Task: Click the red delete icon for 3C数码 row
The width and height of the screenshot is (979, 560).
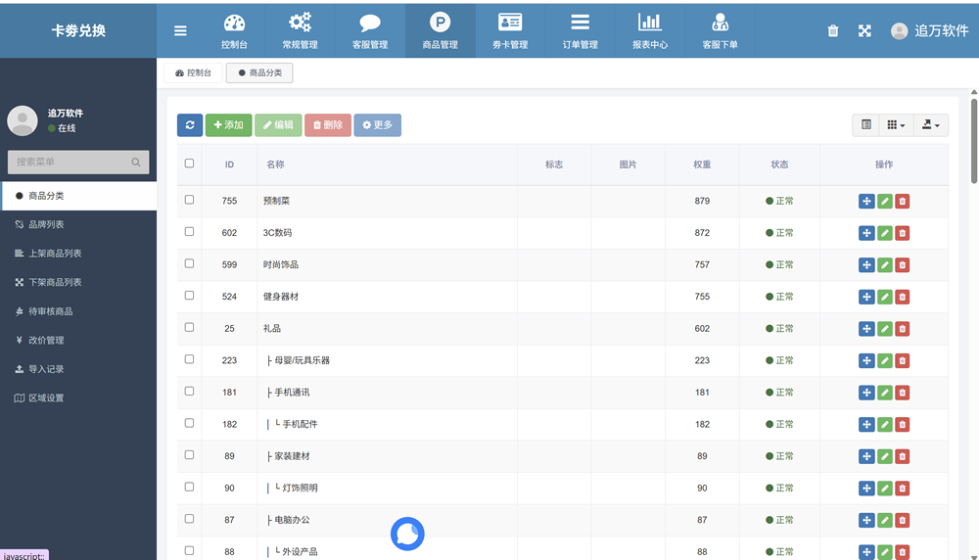Action: [903, 233]
